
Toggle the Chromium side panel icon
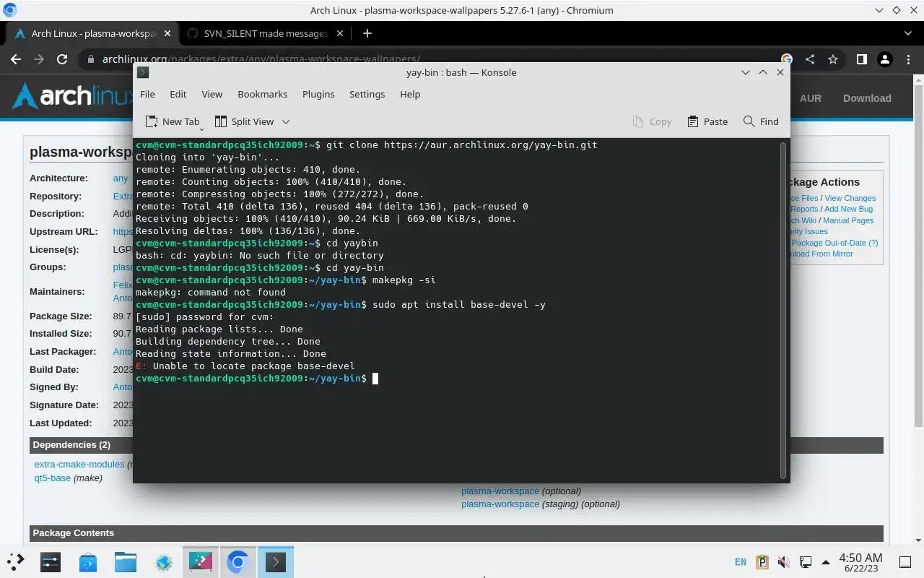click(861, 59)
